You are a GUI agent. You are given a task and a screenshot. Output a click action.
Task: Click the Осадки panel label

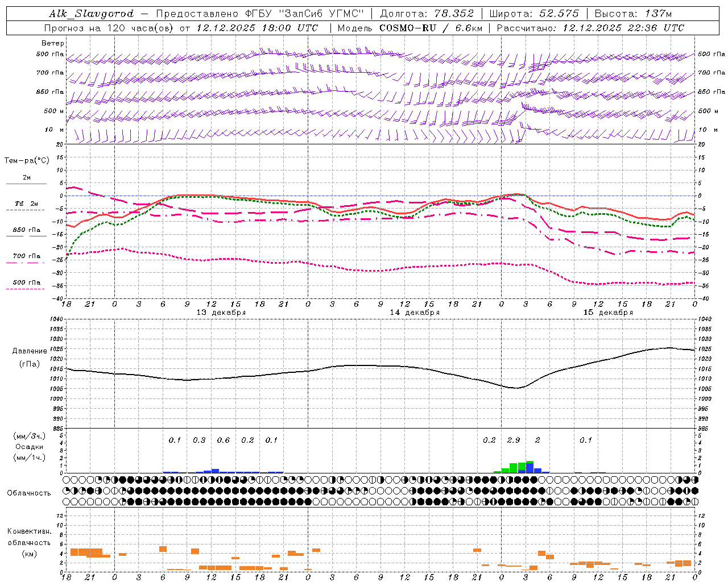click(x=29, y=447)
